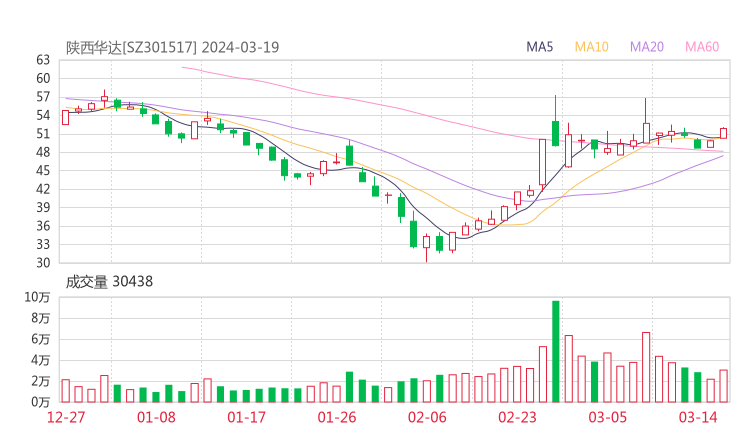Screen dimensions: 740x440
Task: Click the 成交量 30438 volume label
Action: [109, 282]
